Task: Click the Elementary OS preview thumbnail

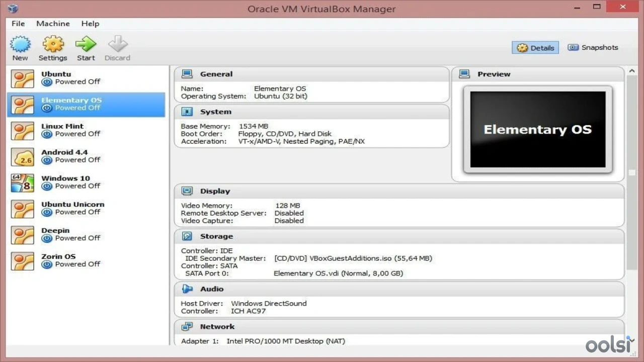Action: (x=538, y=129)
